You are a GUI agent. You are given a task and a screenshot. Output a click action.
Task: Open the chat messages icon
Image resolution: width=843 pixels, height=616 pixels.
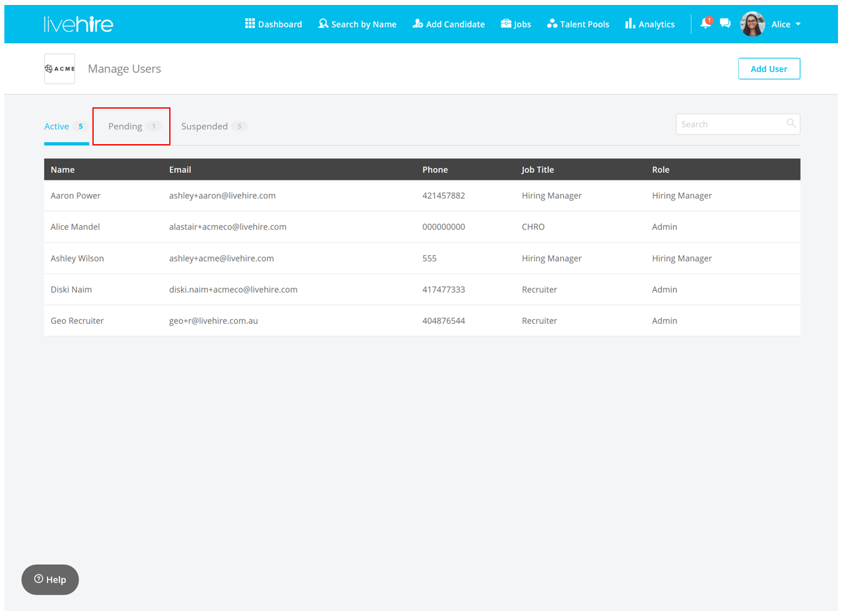click(x=725, y=24)
